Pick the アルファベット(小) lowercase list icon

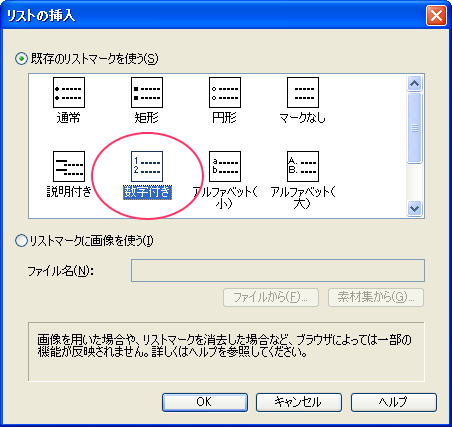(225, 166)
